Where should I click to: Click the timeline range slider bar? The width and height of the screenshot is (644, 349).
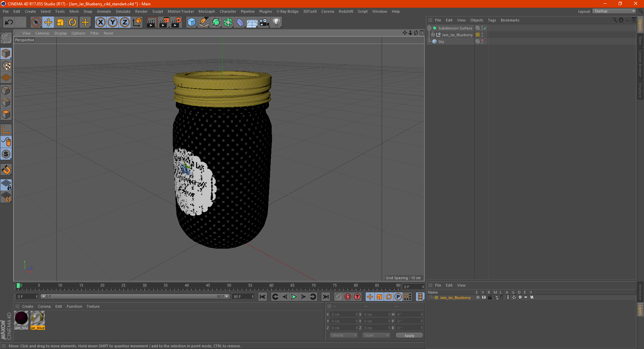coord(135,296)
